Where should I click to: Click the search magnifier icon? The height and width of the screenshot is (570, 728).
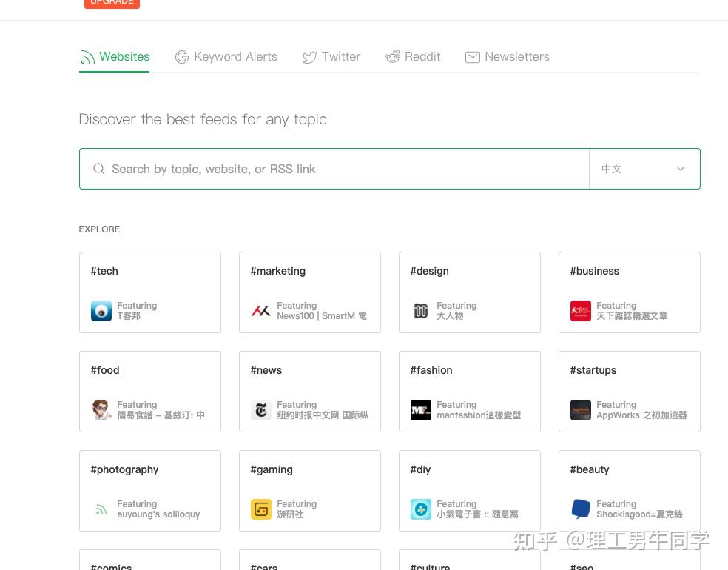[x=99, y=168]
